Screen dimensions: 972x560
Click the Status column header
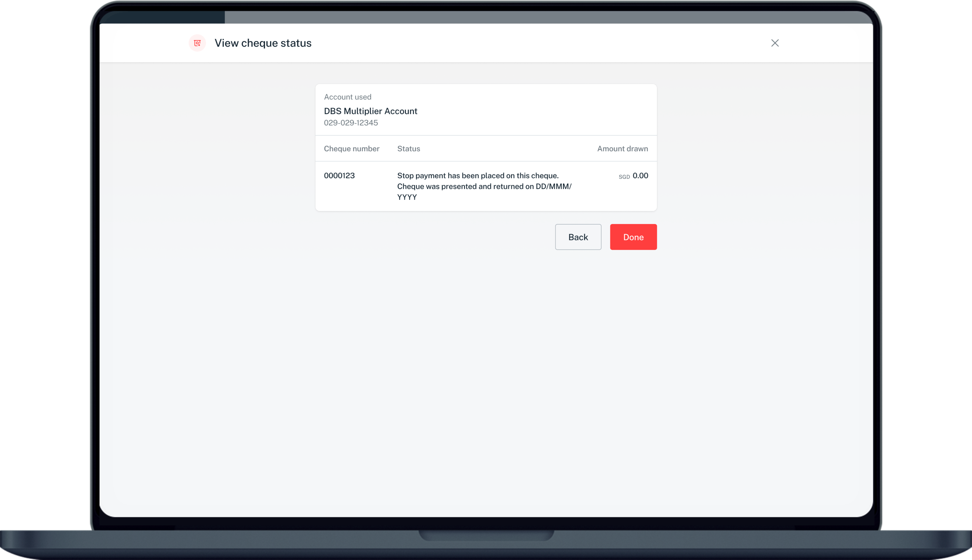click(409, 149)
